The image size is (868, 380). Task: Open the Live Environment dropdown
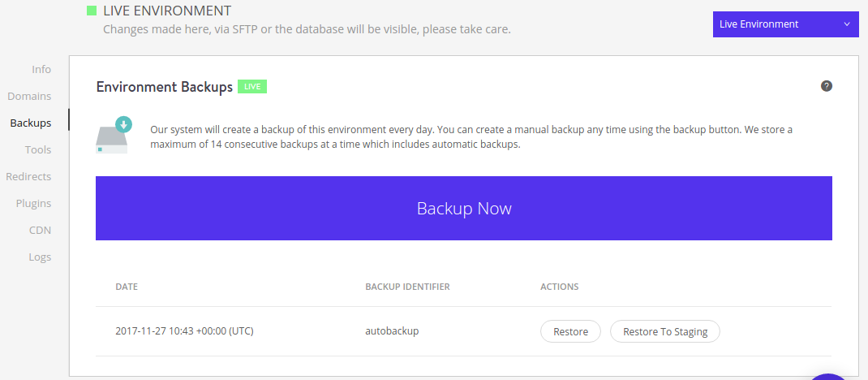(x=784, y=24)
